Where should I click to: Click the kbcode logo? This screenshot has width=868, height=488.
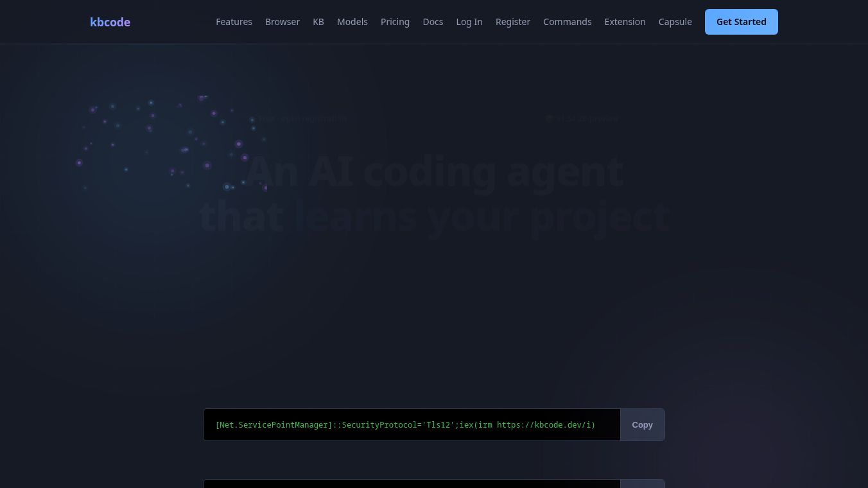point(110,22)
